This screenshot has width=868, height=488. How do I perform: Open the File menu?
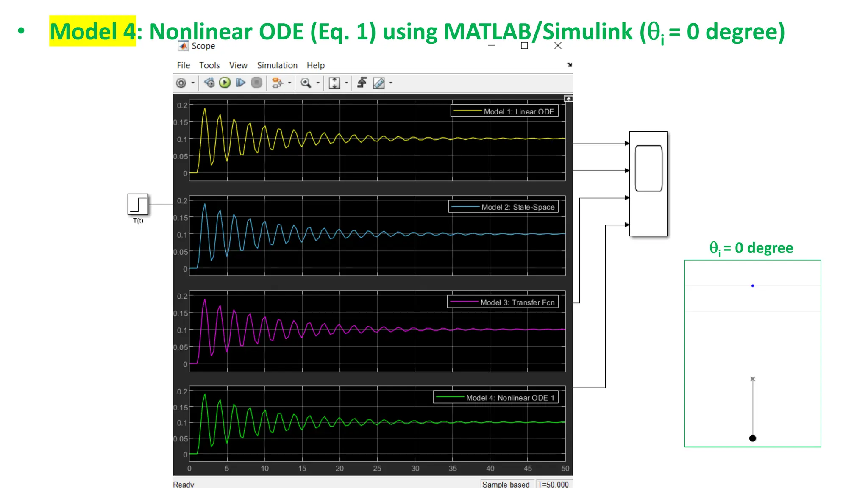click(184, 65)
